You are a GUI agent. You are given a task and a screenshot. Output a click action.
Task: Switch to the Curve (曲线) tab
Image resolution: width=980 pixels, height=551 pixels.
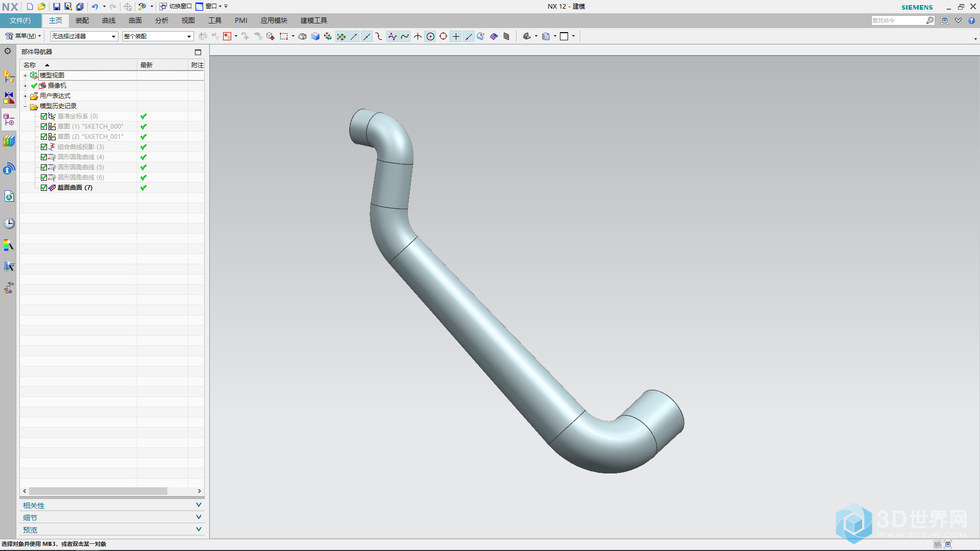[x=109, y=20]
